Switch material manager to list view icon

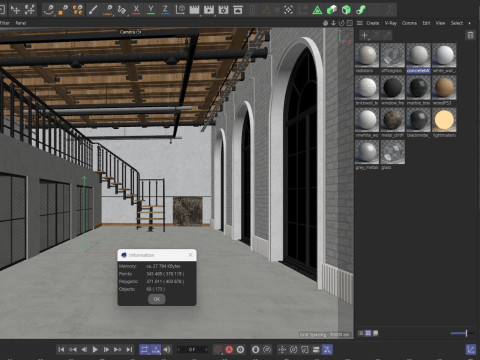361,333
